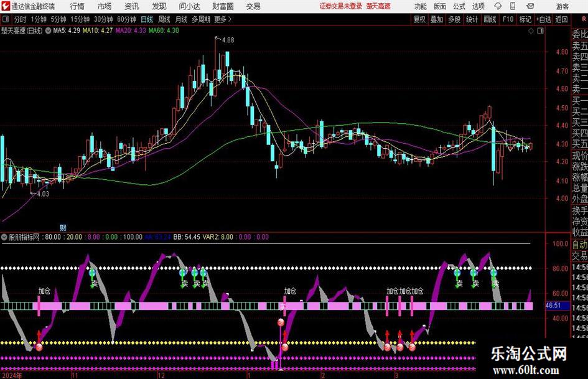Click the 46.51 value on indicator axis

tap(553, 306)
